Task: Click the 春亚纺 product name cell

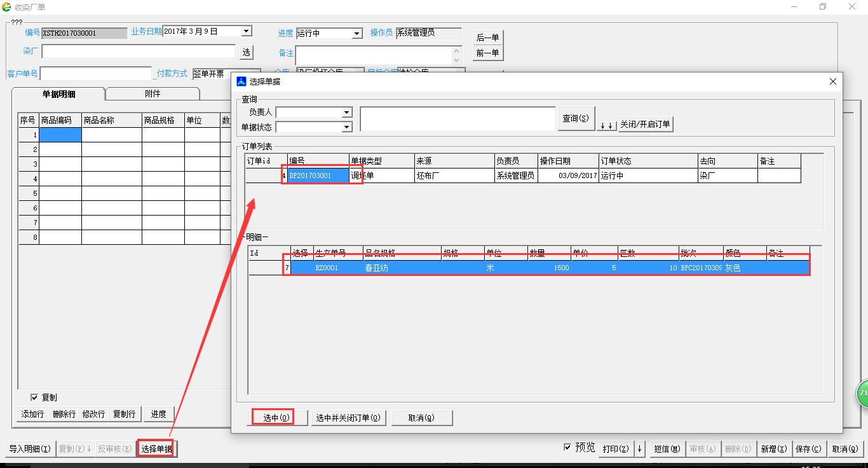Action: 402,268
